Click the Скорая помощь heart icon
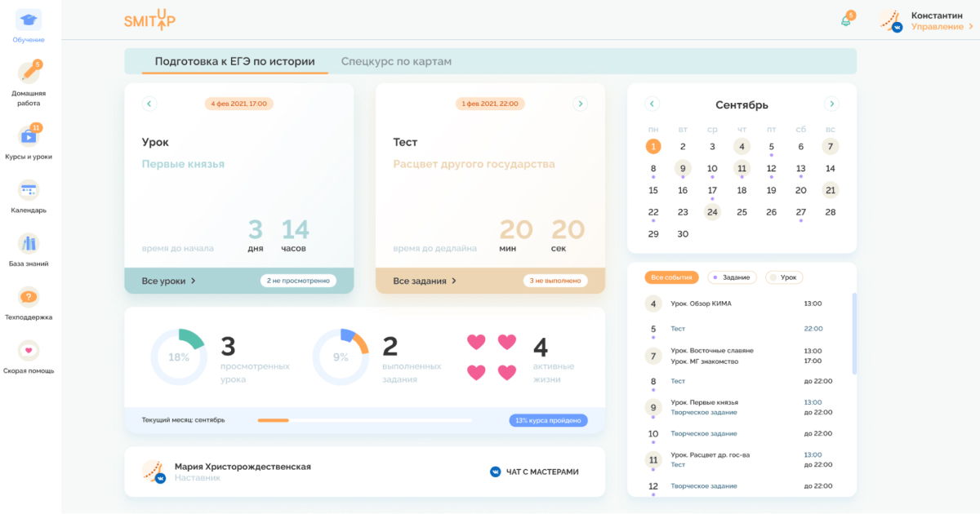The image size is (980, 514). [x=29, y=350]
